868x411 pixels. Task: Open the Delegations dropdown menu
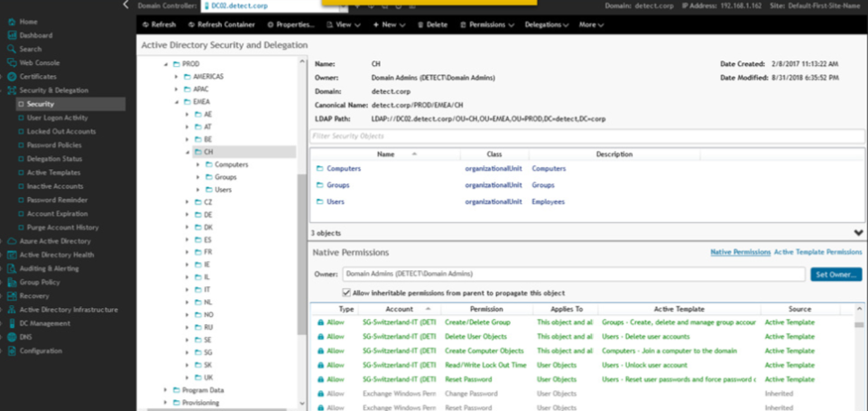click(x=546, y=24)
